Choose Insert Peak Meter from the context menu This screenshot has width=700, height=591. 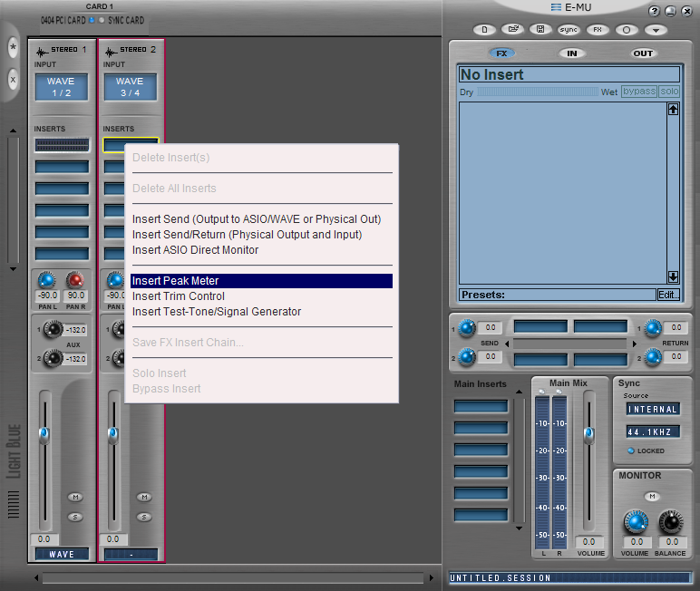click(262, 281)
